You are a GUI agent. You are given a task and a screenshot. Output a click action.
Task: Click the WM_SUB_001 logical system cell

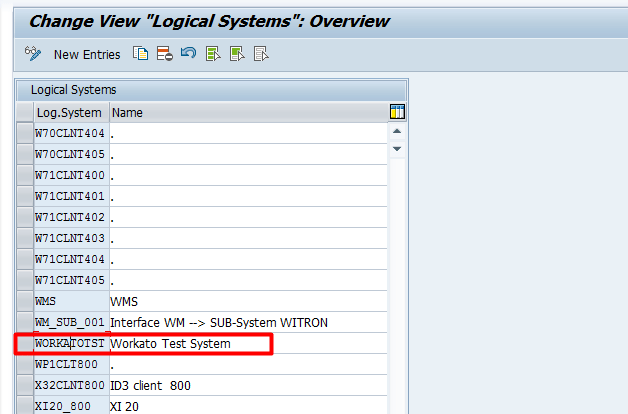[70, 322]
